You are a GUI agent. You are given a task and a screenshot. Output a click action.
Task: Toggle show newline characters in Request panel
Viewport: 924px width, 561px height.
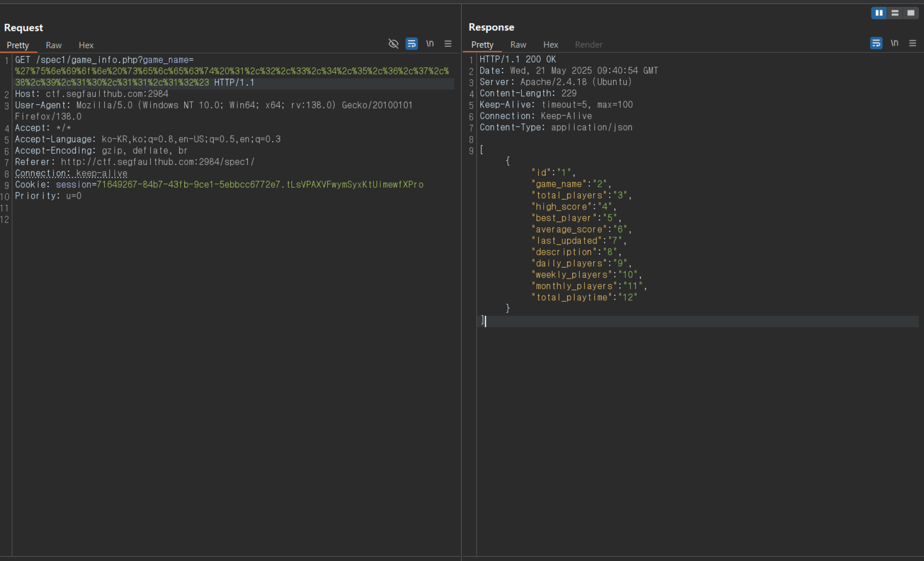pyautogui.click(x=430, y=44)
